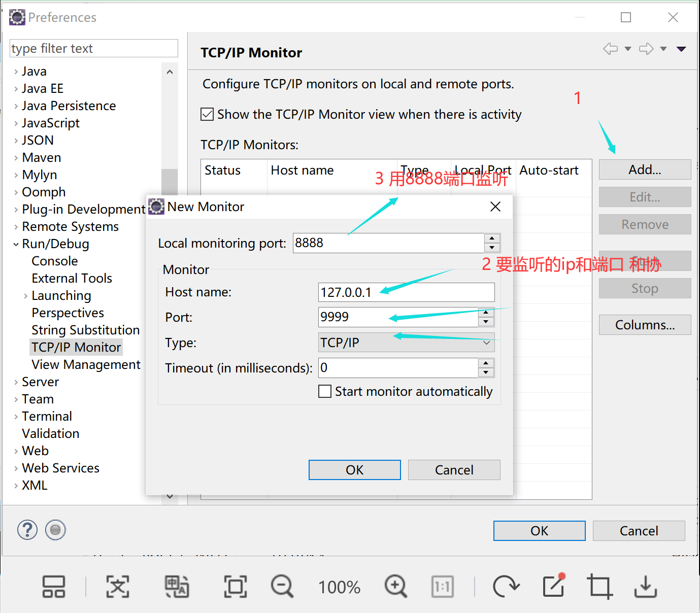Click the Local monitoring port field
The height and width of the screenshot is (613, 700).
pos(389,243)
